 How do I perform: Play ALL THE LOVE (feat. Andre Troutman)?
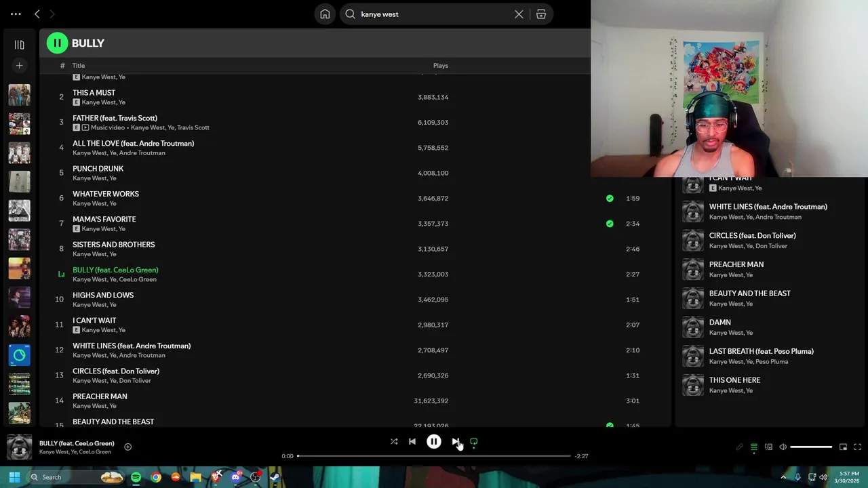(x=133, y=144)
